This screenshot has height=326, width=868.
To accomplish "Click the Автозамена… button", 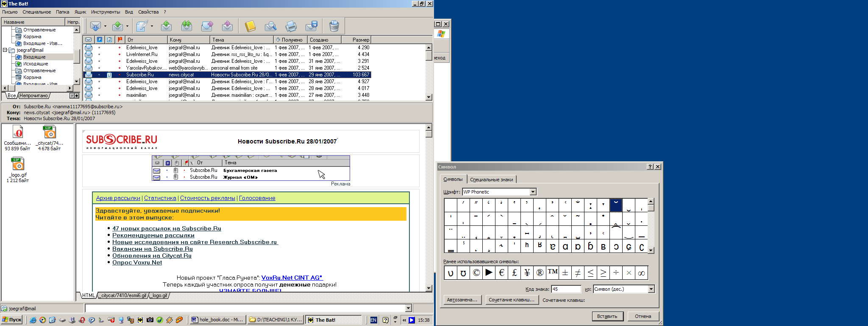I will (462, 300).
